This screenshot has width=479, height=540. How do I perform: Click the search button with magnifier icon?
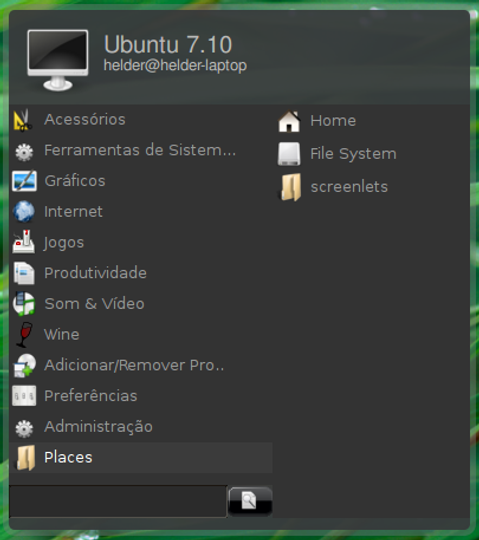coord(250,501)
